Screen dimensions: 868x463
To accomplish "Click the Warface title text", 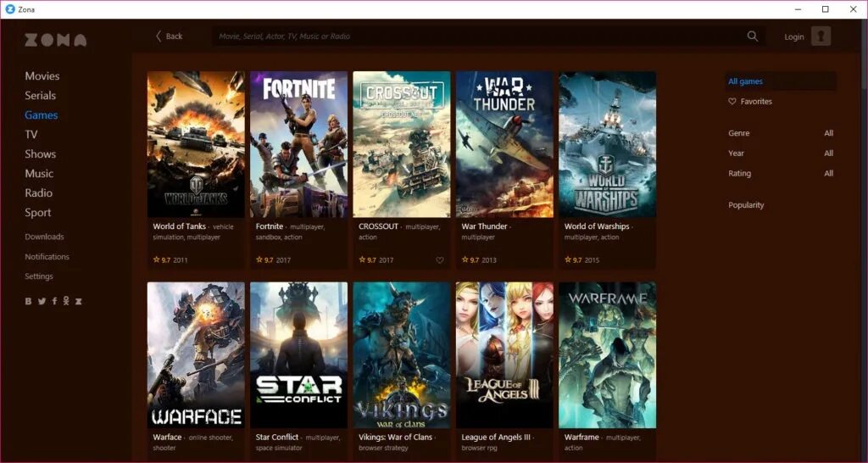I will tap(167, 437).
